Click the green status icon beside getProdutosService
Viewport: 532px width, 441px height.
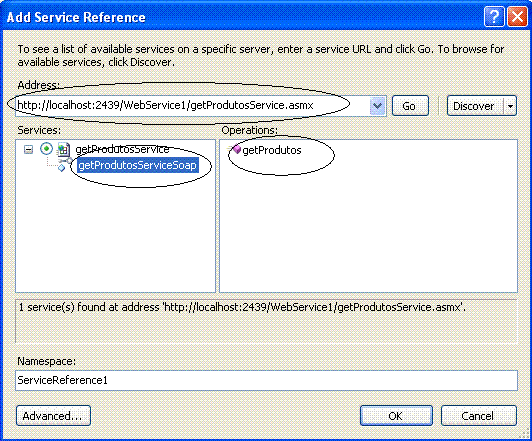pyautogui.click(x=46, y=149)
